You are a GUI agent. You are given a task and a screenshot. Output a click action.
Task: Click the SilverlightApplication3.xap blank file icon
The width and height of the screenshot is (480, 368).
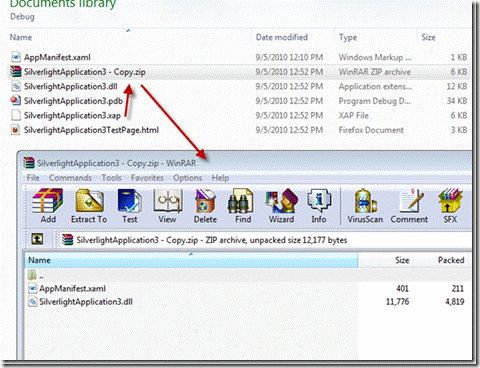[x=16, y=115]
